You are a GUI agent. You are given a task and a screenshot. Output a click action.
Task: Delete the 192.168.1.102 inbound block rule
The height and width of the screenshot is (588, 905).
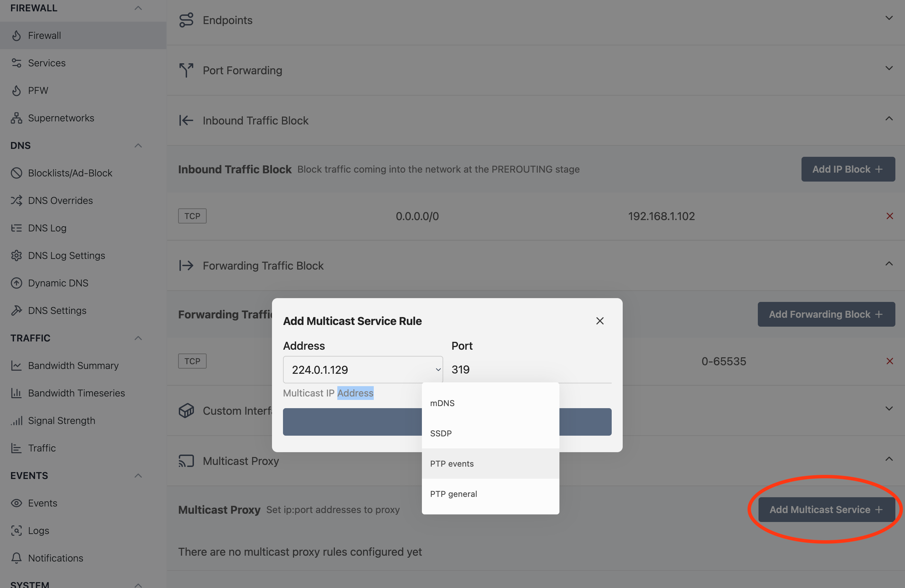coord(890,216)
